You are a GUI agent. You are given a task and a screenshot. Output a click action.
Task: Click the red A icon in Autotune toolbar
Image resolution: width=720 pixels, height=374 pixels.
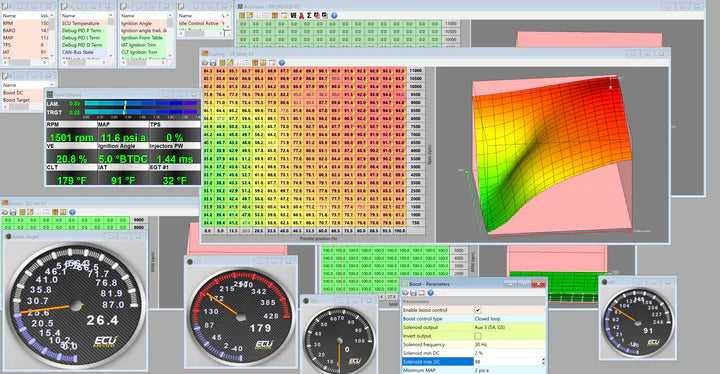coord(301,16)
